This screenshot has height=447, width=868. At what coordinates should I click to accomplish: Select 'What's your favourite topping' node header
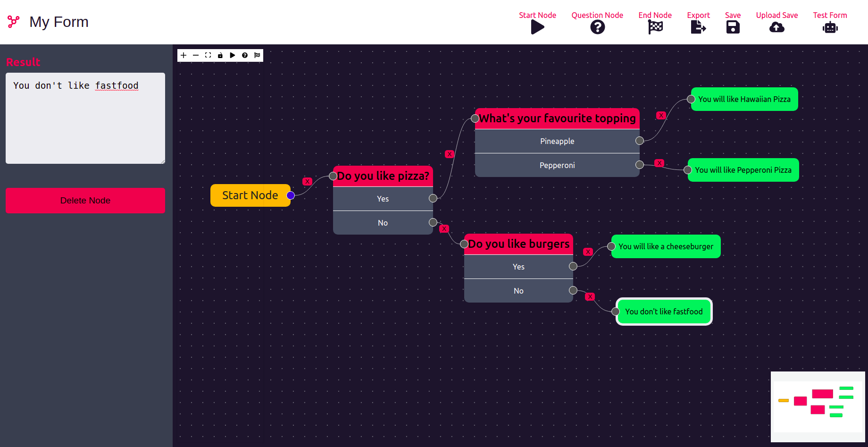557,118
